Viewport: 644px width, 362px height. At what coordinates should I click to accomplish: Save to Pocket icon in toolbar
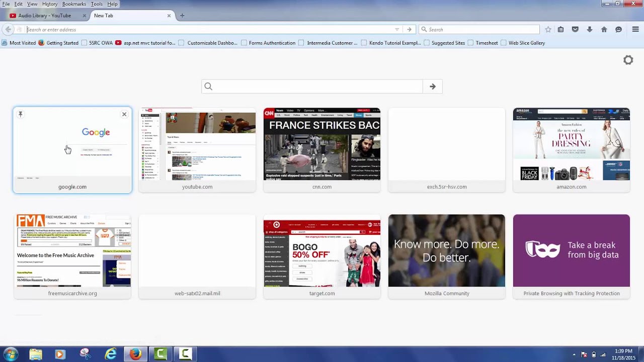click(x=575, y=30)
